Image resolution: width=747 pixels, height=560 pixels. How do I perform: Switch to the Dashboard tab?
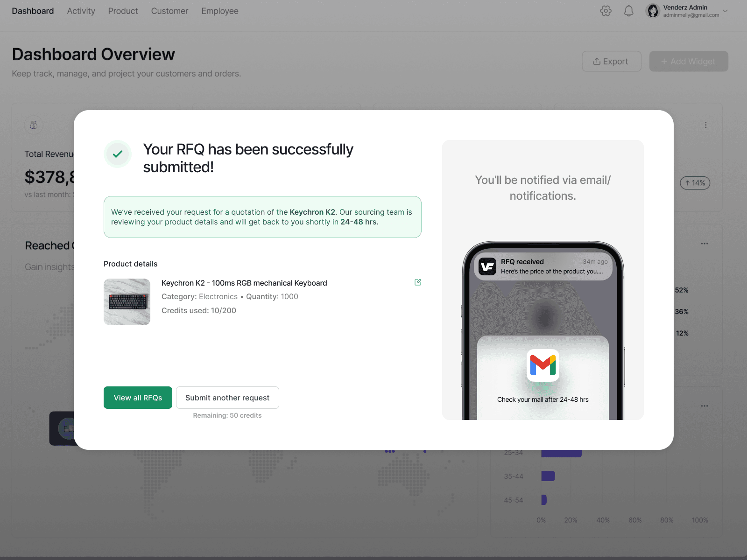click(x=33, y=11)
